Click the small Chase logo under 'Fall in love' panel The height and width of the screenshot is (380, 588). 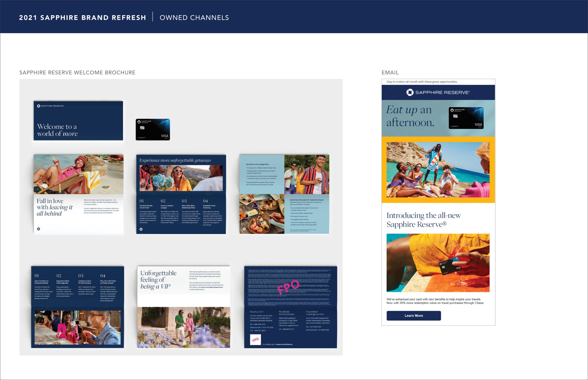[39, 229]
